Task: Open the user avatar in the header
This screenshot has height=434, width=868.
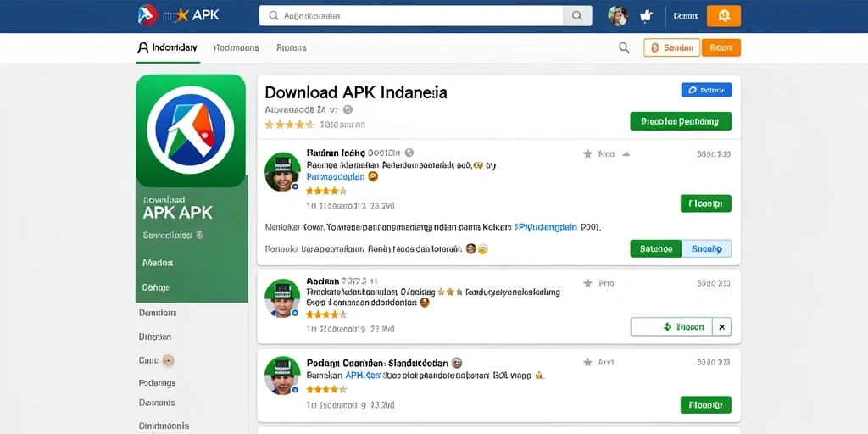Action: click(x=618, y=16)
